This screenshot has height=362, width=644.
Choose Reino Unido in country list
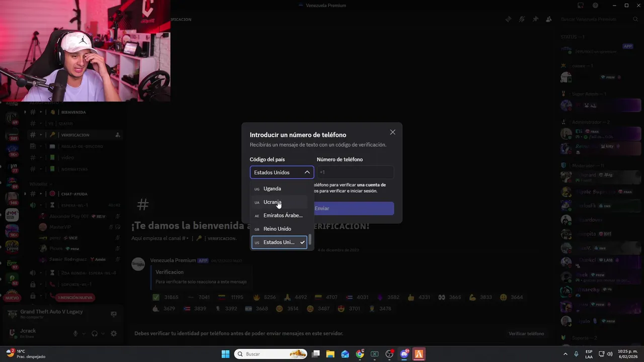(279, 229)
